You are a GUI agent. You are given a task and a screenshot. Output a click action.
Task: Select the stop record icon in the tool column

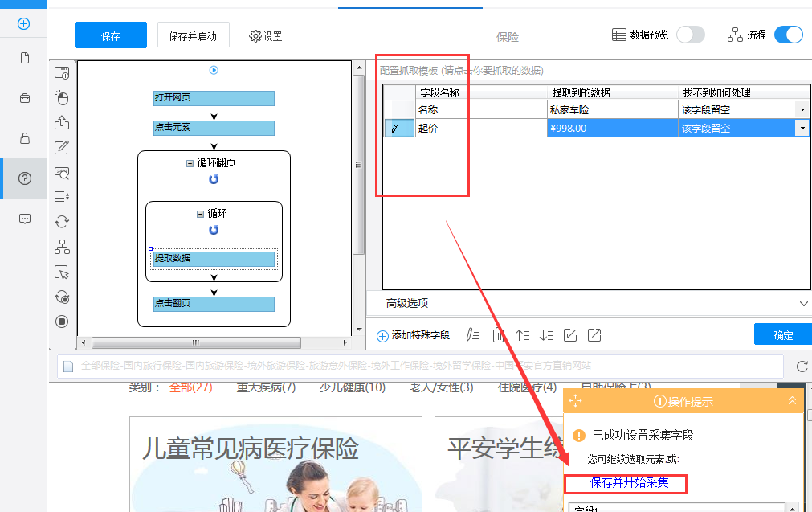tap(62, 322)
